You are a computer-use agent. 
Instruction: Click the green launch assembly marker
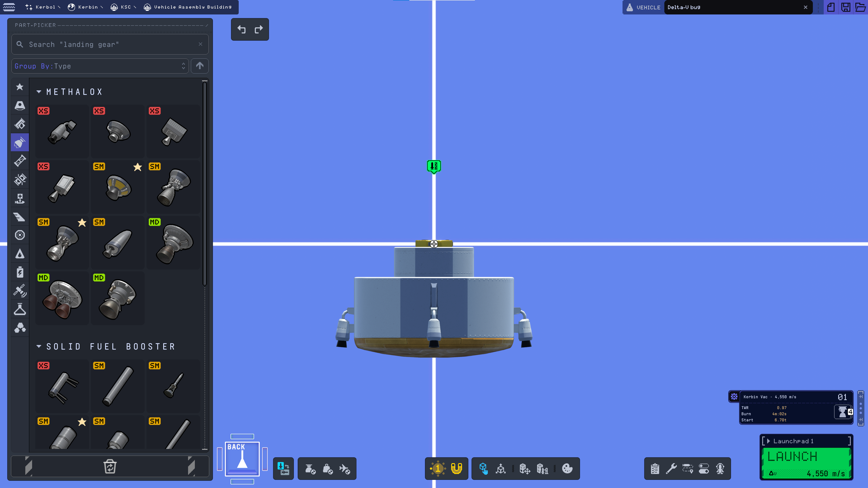pyautogui.click(x=434, y=166)
